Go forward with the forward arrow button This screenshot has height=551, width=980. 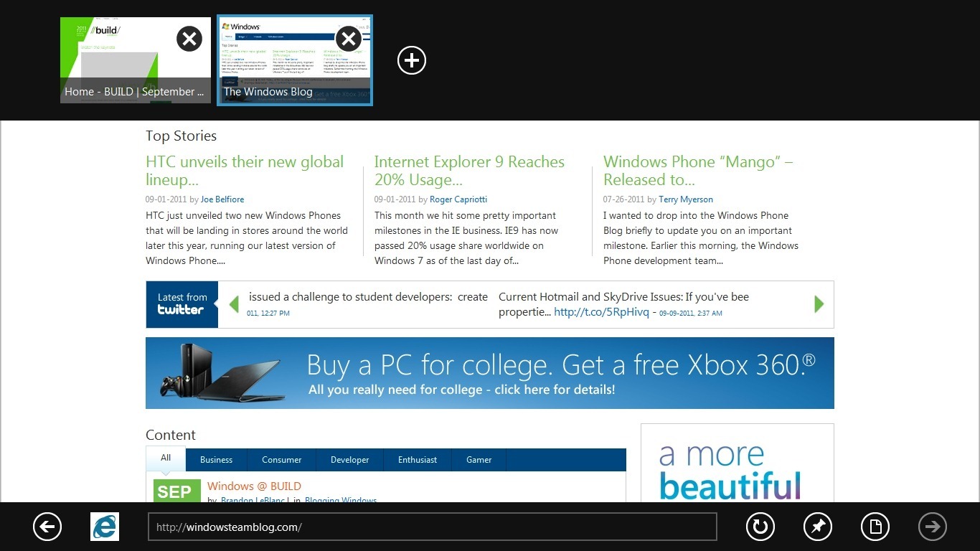tap(933, 527)
